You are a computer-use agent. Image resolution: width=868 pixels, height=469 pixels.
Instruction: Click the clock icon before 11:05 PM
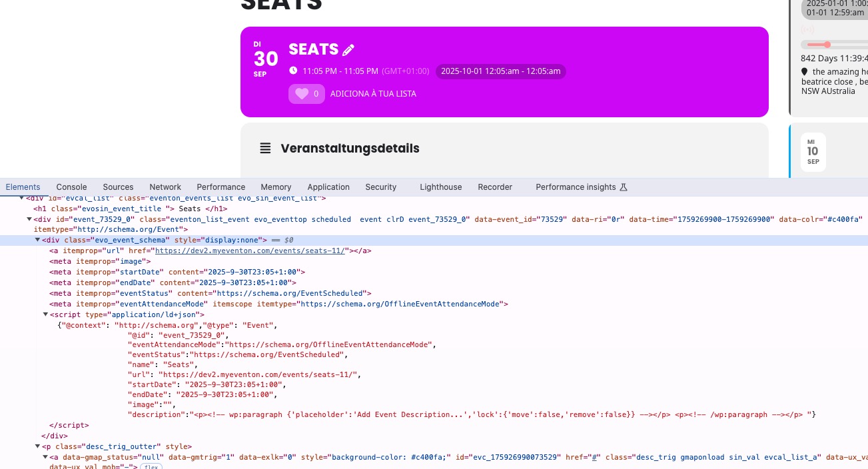tap(293, 71)
